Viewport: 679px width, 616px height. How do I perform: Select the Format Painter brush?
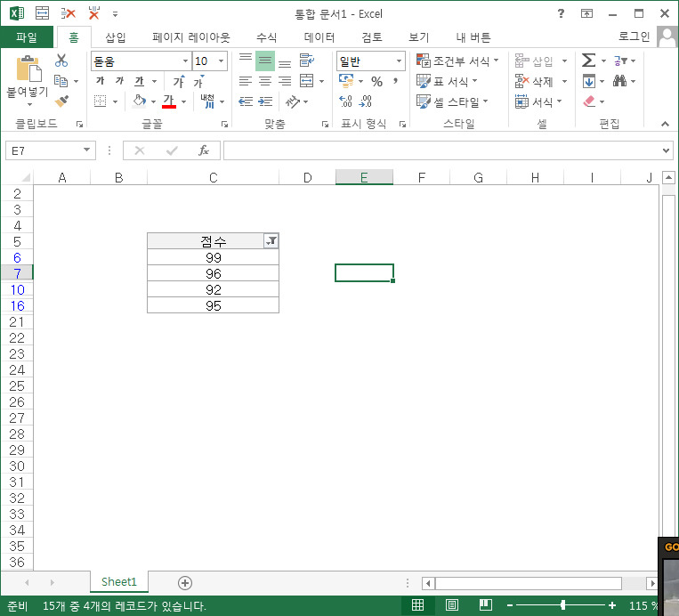[x=61, y=101]
